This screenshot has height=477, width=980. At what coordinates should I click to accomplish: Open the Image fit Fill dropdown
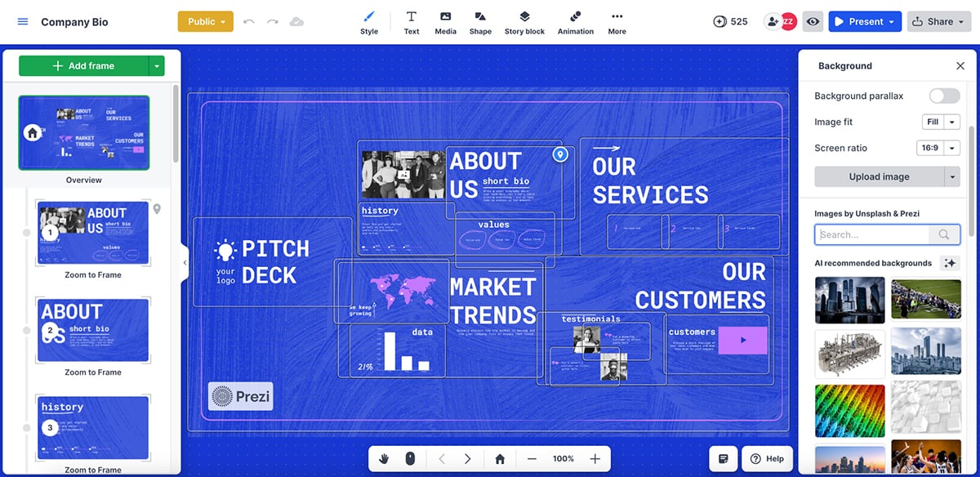[x=940, y=121]
